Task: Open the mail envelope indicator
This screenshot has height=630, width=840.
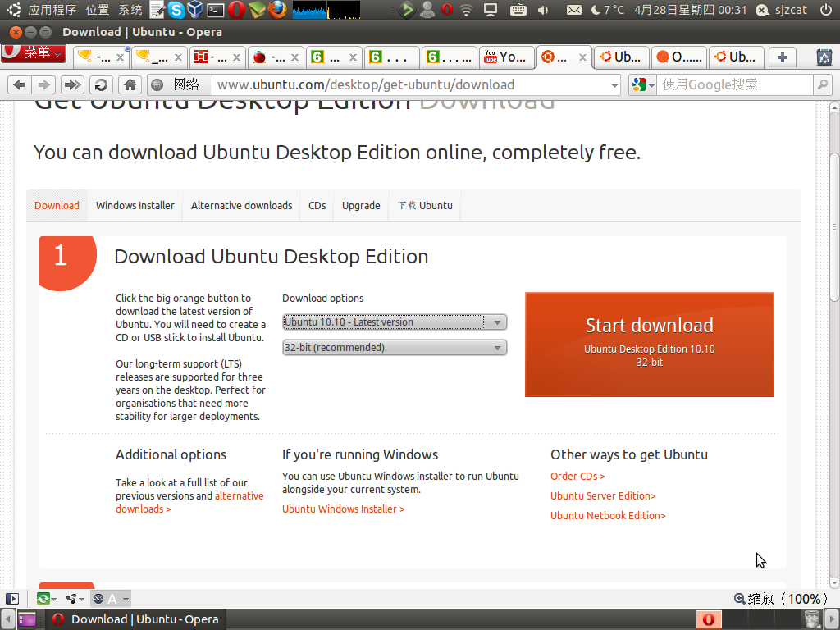Action: (573, 10)
